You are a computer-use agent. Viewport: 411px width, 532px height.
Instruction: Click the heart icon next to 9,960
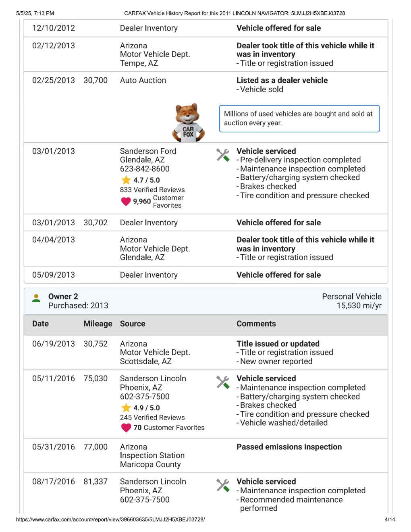click(x=126, y=201)
